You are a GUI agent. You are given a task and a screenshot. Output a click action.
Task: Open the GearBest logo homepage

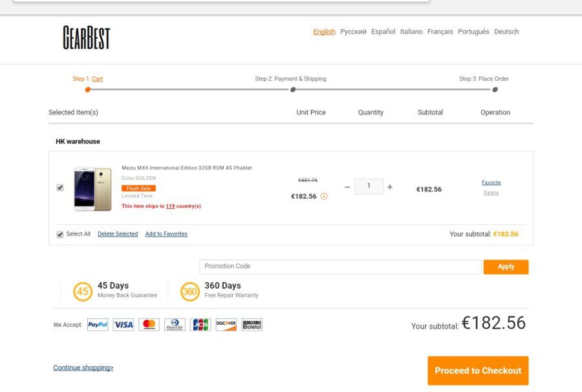click(x=87, y=38)
